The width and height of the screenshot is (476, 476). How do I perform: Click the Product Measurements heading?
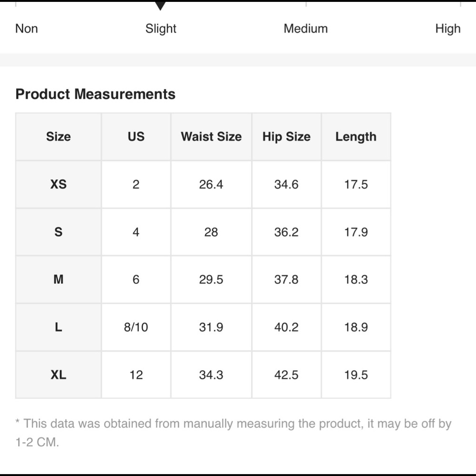(x=96, y=94)
